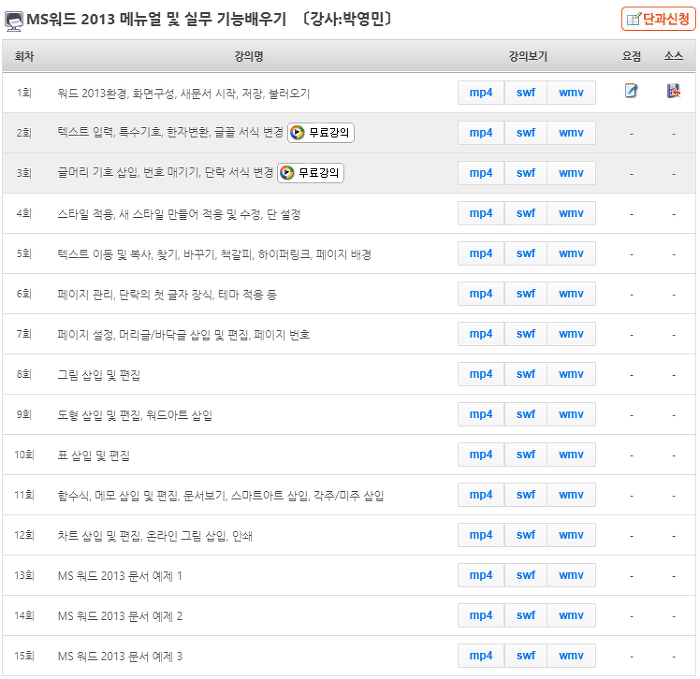The image size is (700, 679).
Task: Start lesson 9회 swf video
Action: pos(525,414)
